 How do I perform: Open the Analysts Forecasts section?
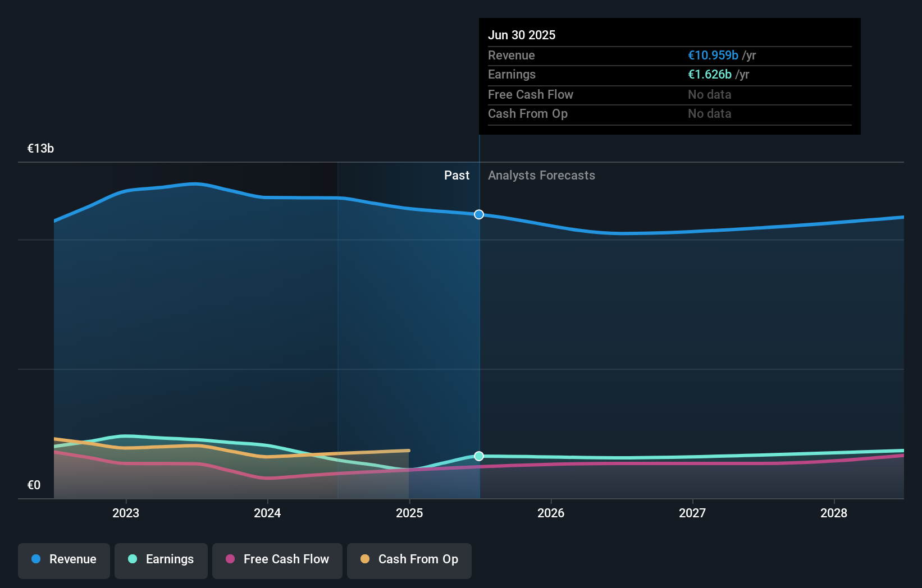[541, 175]
